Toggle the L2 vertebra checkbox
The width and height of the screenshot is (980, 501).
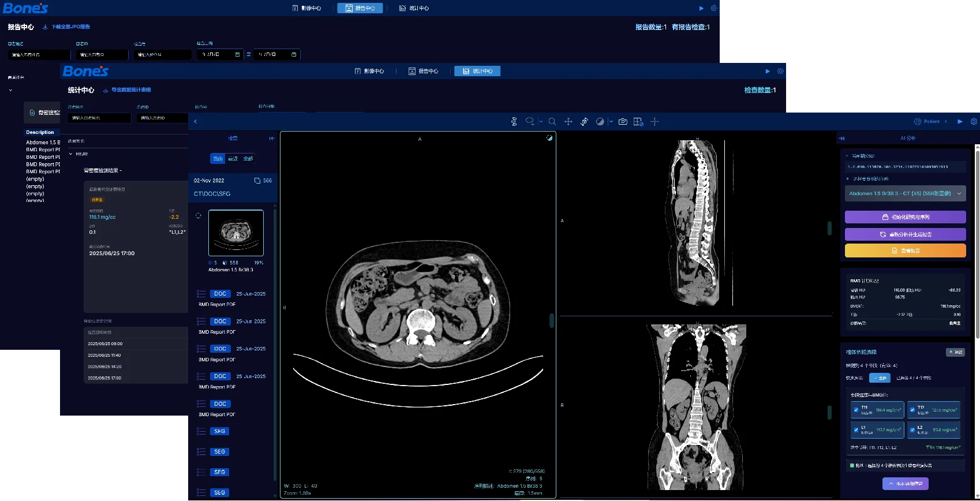point(912,430)
